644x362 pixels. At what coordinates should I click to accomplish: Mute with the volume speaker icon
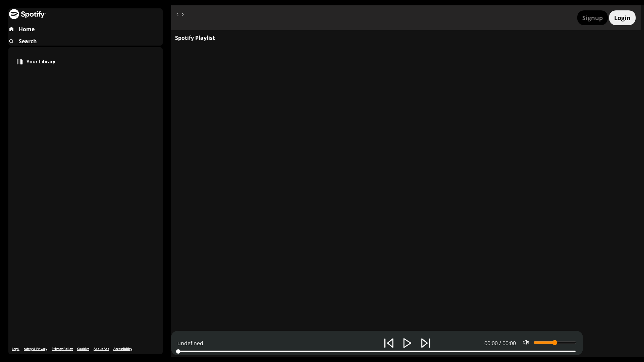526,342
